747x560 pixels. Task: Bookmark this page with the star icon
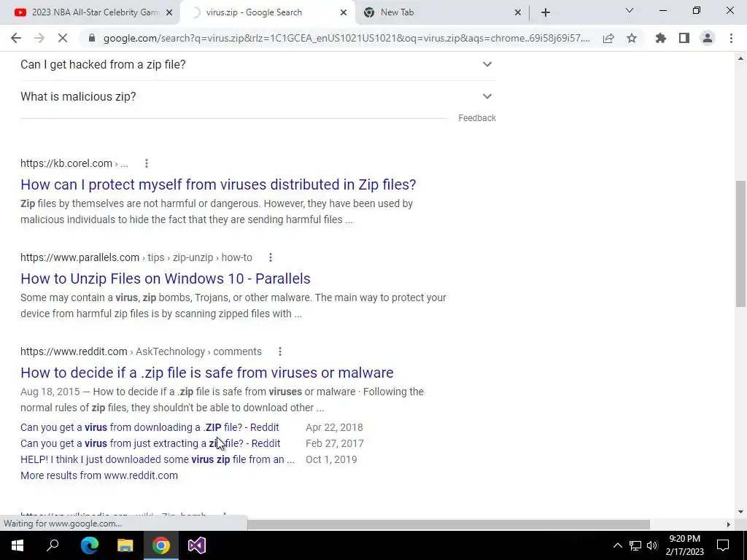click(x=632, y=38)
